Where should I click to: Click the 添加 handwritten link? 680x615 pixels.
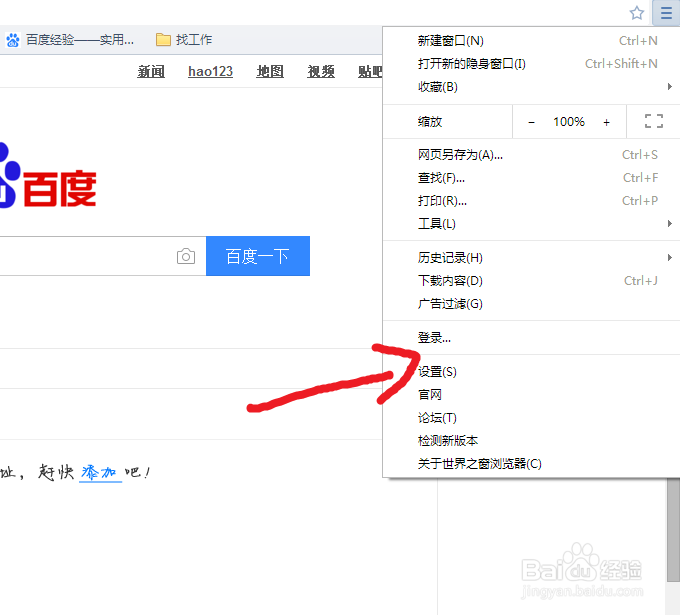point(100,472)
